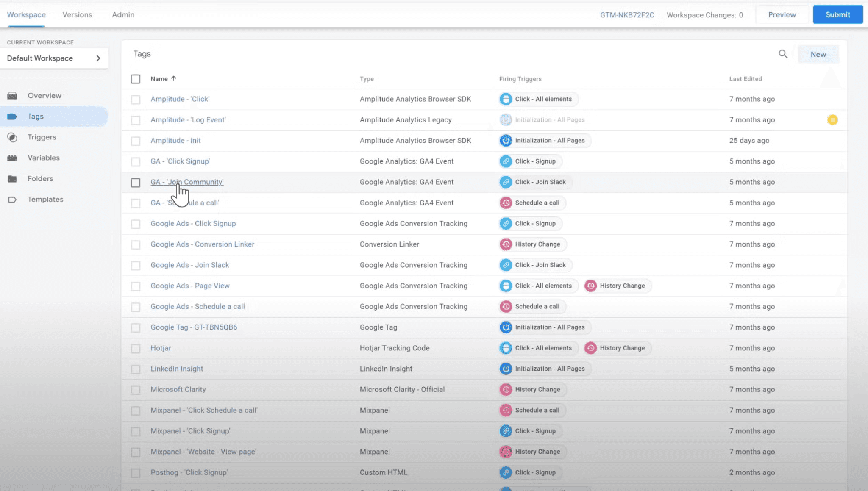
Task: Expand the Default Workspace selector chevron
Action: point(98,58)
